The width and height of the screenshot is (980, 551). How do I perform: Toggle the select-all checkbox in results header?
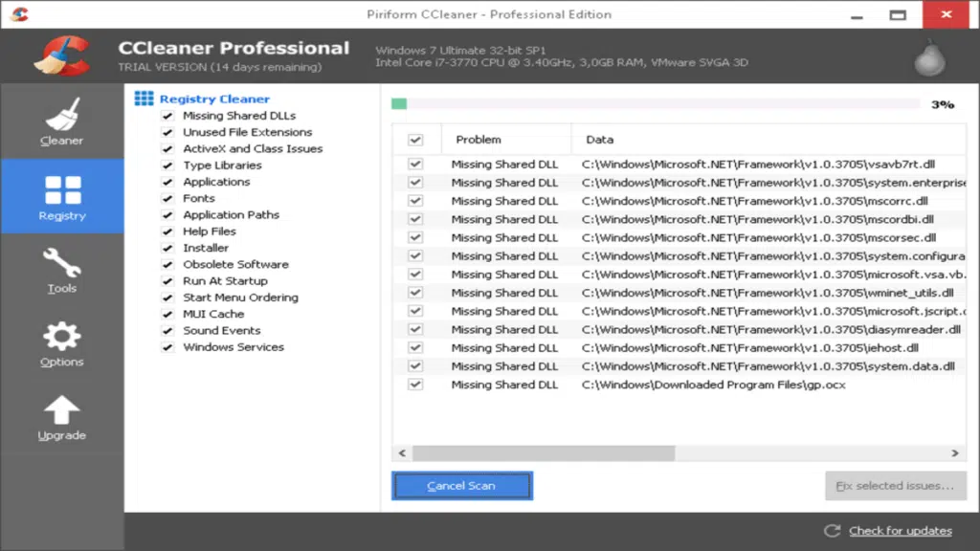click(x=415, y=139)
